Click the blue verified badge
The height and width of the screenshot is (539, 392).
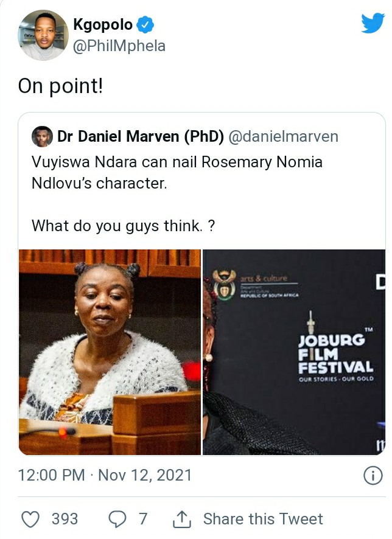[x=145, y=25]
